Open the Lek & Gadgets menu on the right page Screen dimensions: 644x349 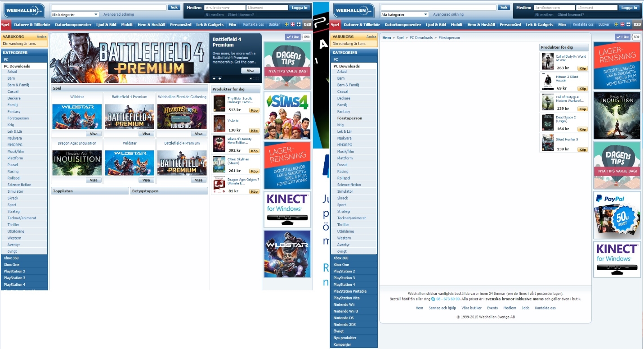(x=540, y=25)
